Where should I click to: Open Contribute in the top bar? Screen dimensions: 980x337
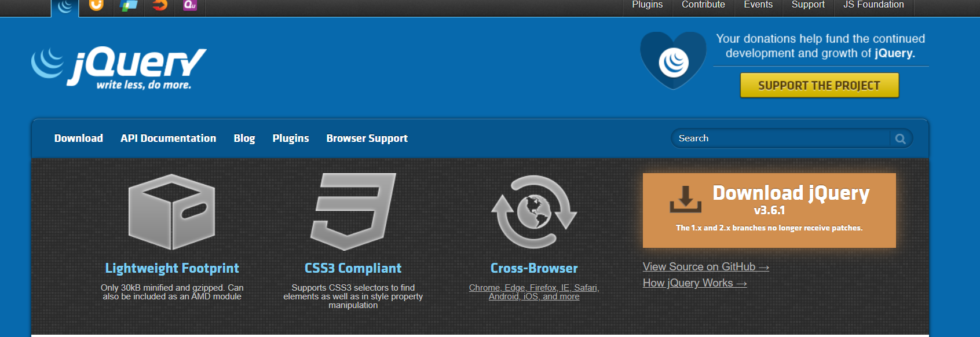(703, 5)
